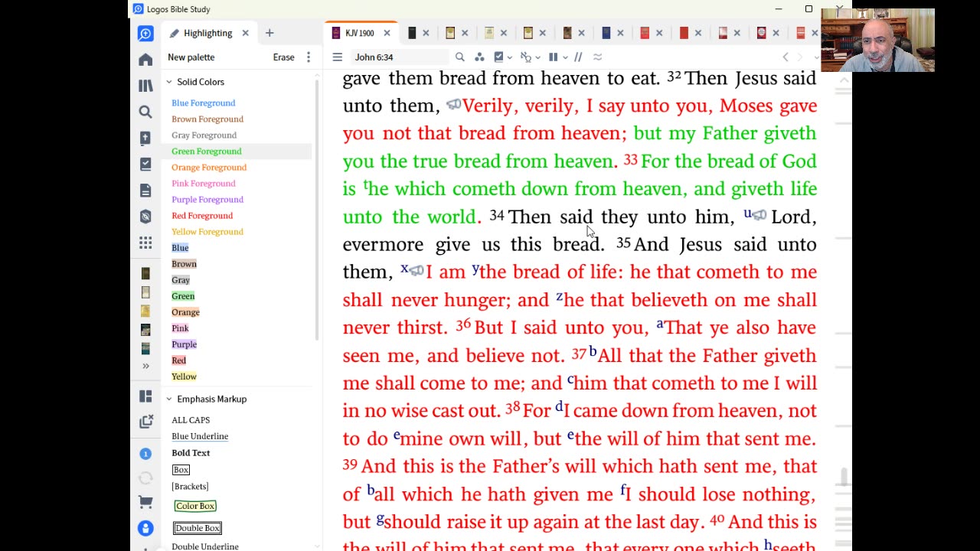
Task: Collapse the Emphasis Markup section
Action: [x=169, y=399]
